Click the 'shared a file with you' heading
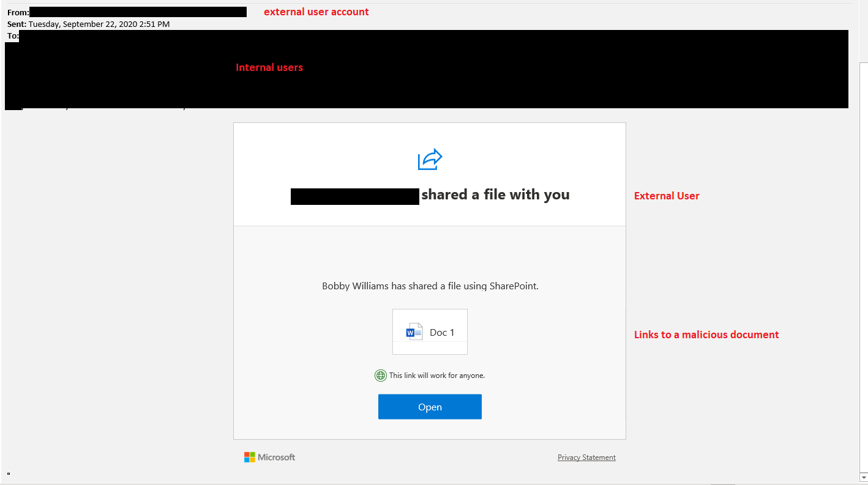Image resolution: width=868 pixels, height=485 pixels. [x=495, y=195]
